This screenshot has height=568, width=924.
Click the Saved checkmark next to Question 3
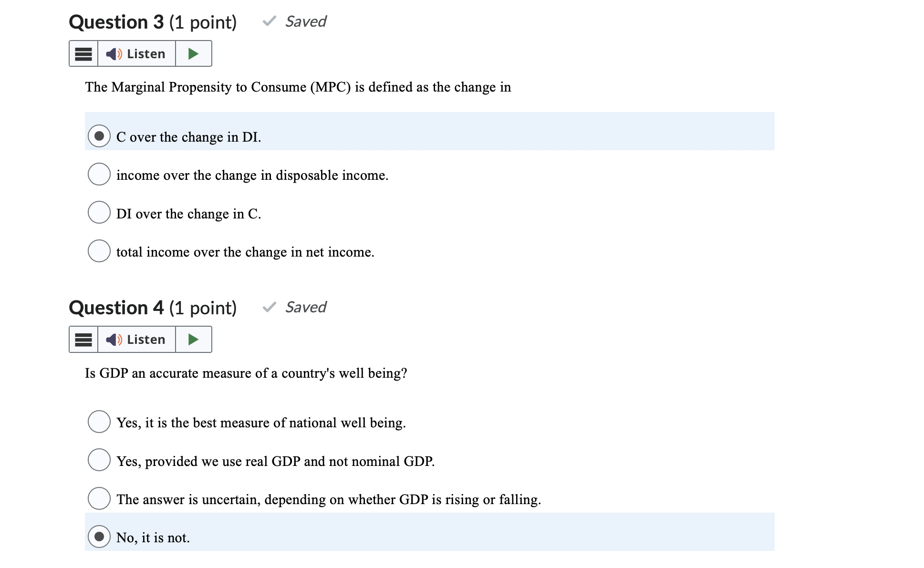point(269,21)
